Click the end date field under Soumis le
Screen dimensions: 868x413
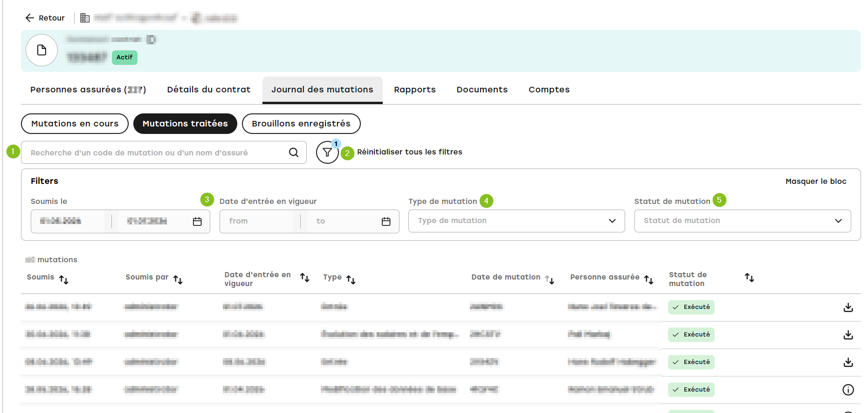pos(151,221)
